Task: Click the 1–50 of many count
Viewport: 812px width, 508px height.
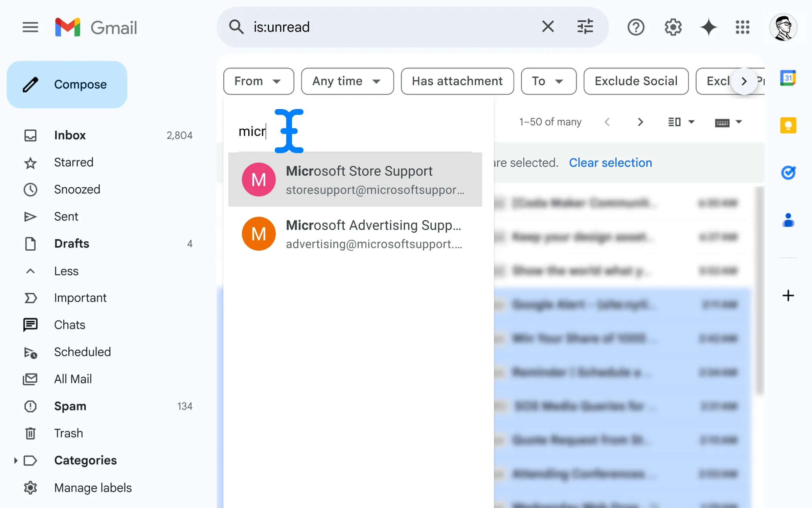Action: 550,122
